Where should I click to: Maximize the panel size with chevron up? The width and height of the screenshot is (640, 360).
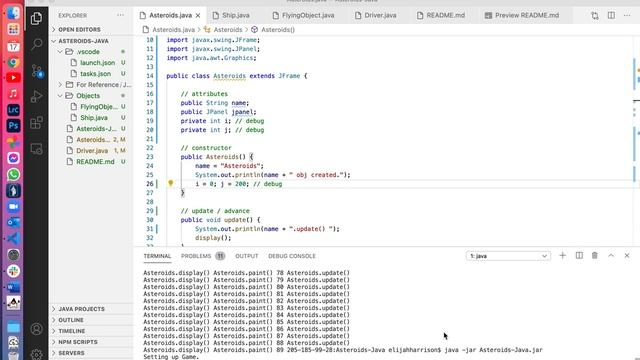coord(611,256)
